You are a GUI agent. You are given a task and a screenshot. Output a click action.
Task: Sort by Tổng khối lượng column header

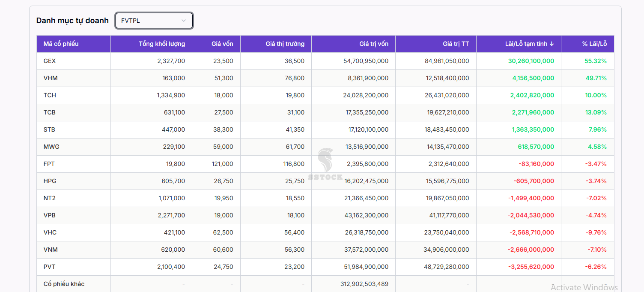[x=162, y=44]
